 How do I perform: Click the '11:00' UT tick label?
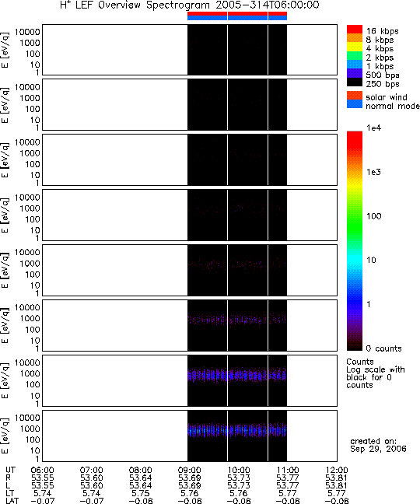(288, 471)
